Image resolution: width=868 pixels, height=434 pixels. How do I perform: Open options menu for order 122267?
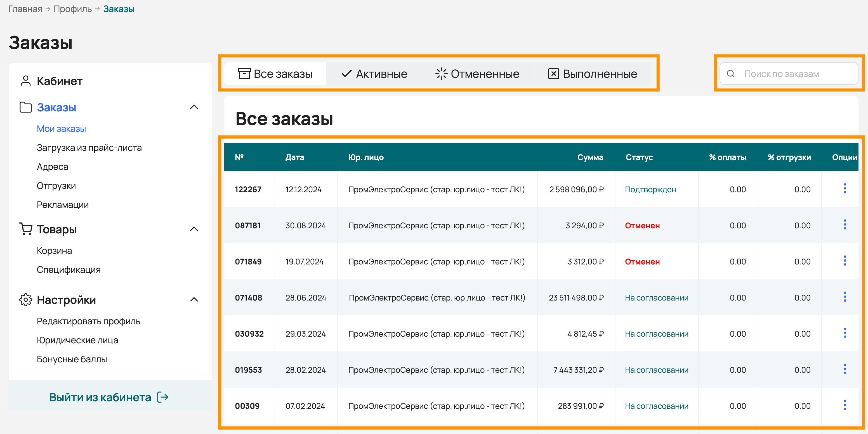845,189
